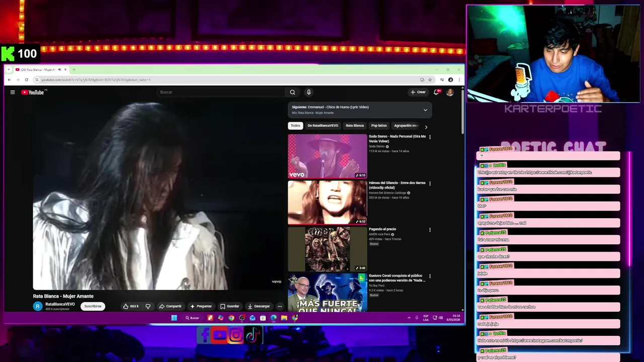Click the browser back arrow
Image resolution: width=644 pixels, height=362 pixels.
coord(9,79)
